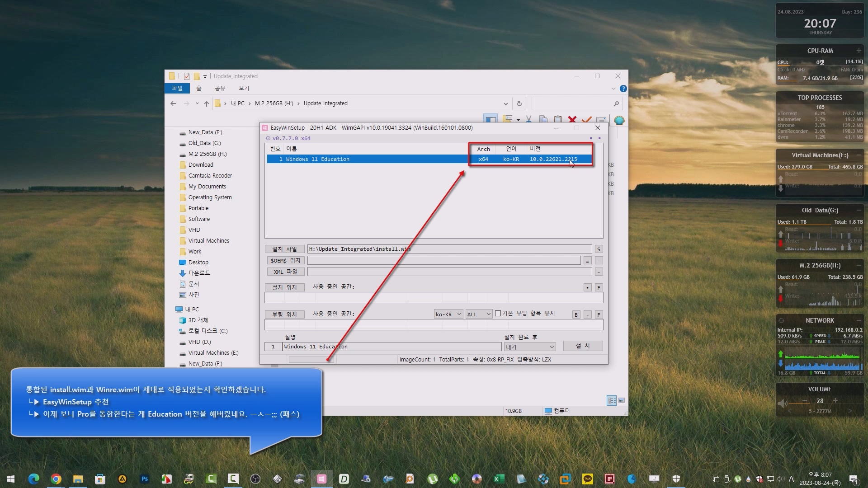Click the 이름 column header
This screenshot has height=488, width=868.
[292, 149]
